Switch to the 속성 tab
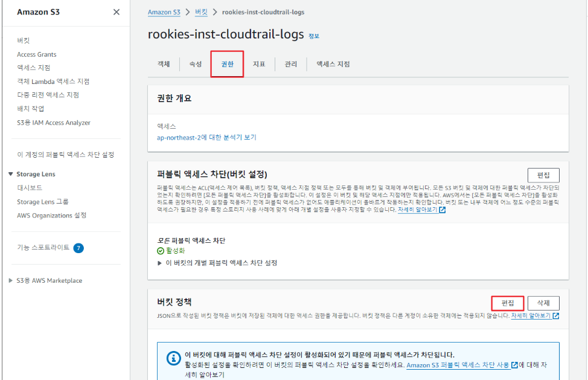 pos(196,64)
